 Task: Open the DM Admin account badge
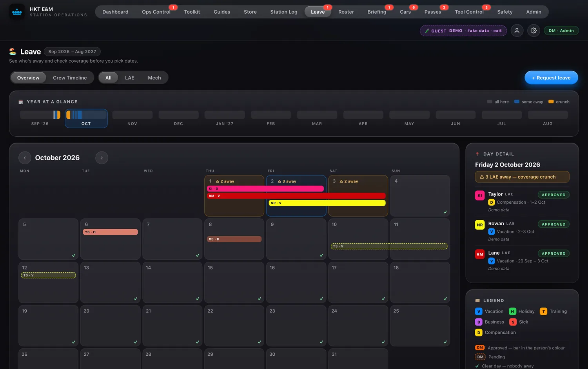click(x=561, y=31)
